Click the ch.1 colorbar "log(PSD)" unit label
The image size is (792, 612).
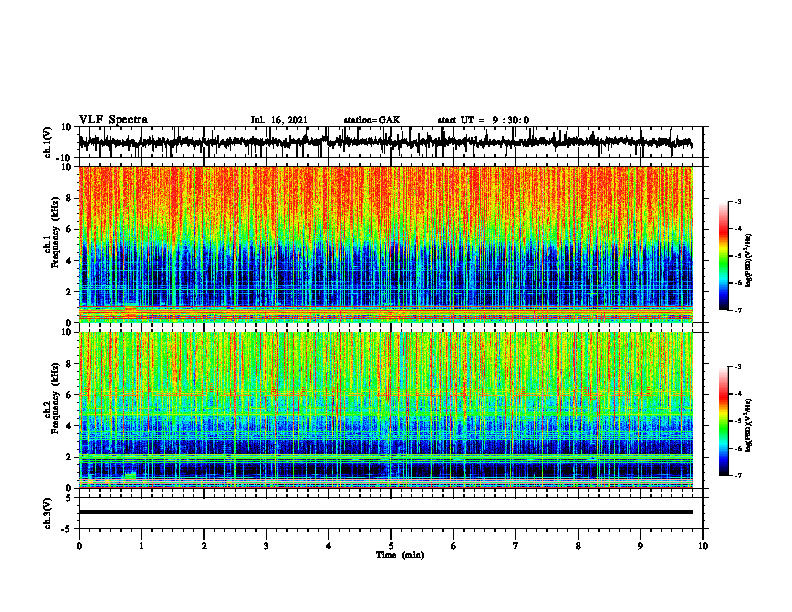749,261
